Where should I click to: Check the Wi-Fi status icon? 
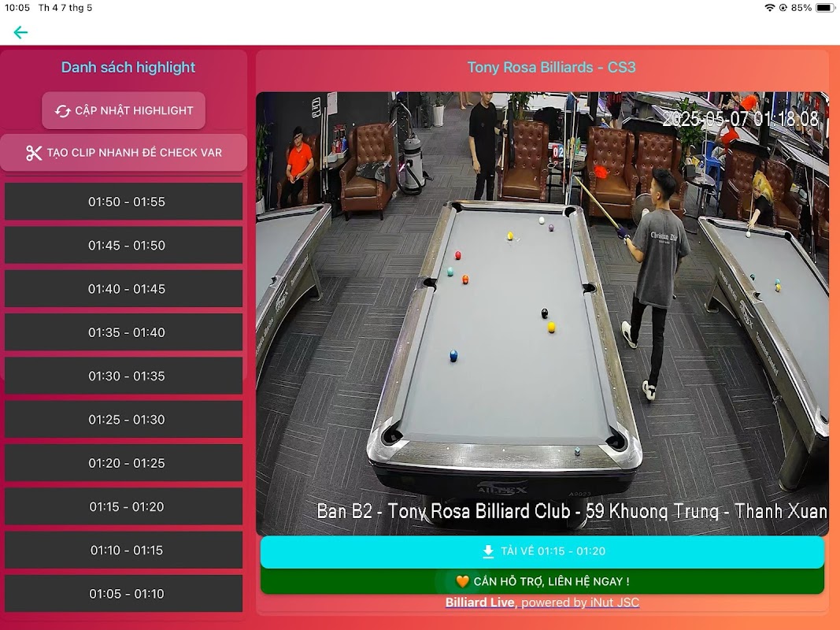tap(769, 8)
